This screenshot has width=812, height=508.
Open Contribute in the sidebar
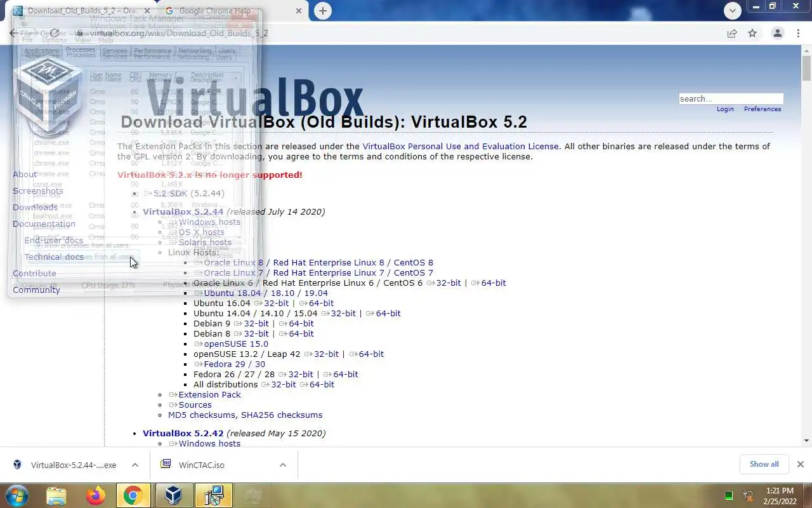tap(34, 273)
